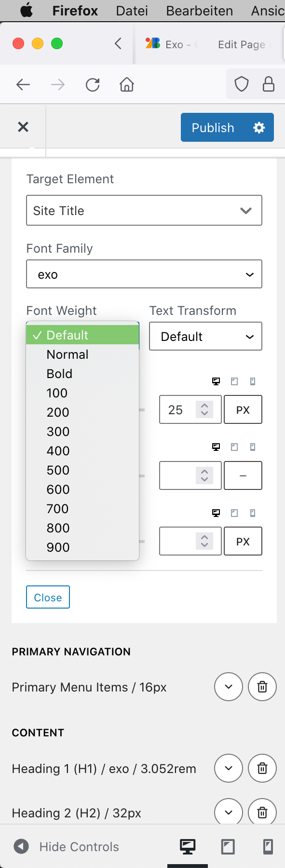
Task: Delete the Primary Menu Items typography entry
Action: 262,687
